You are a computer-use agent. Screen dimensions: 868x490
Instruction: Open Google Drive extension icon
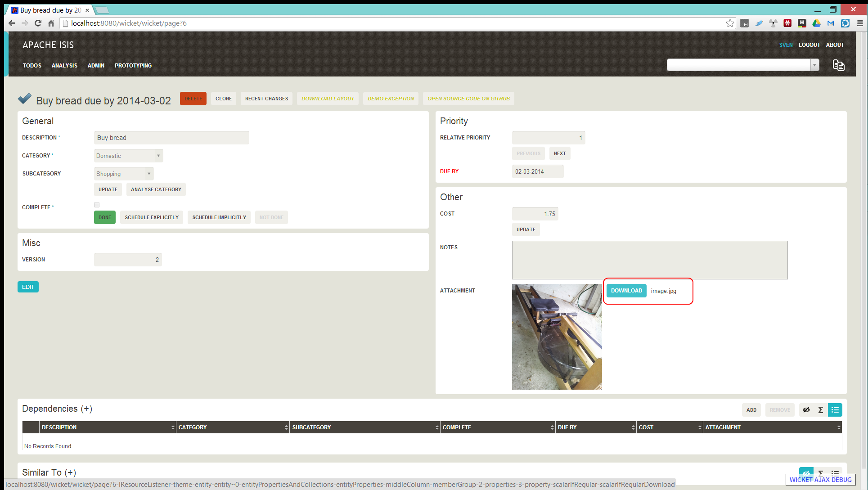coord(816,23)
